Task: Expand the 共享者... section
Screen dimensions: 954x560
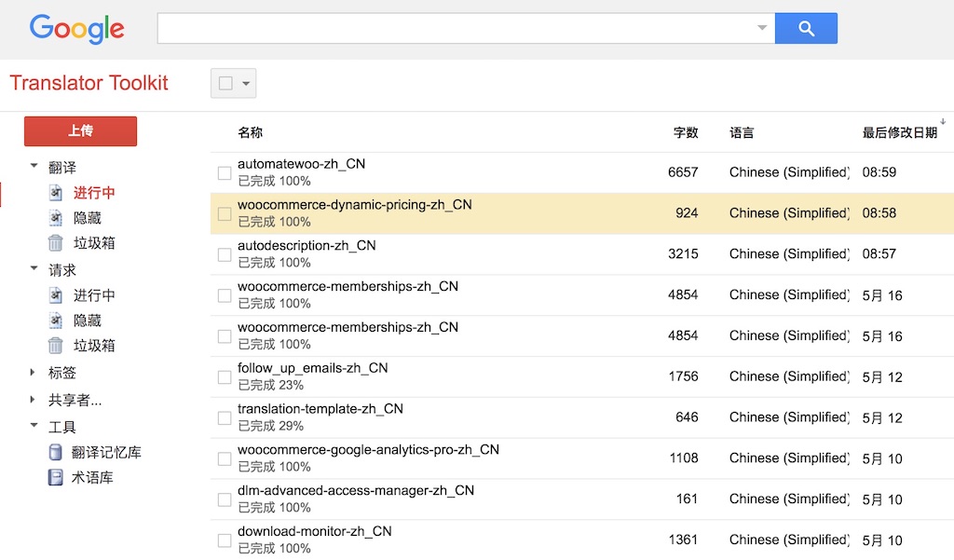Action: (34, 401)
